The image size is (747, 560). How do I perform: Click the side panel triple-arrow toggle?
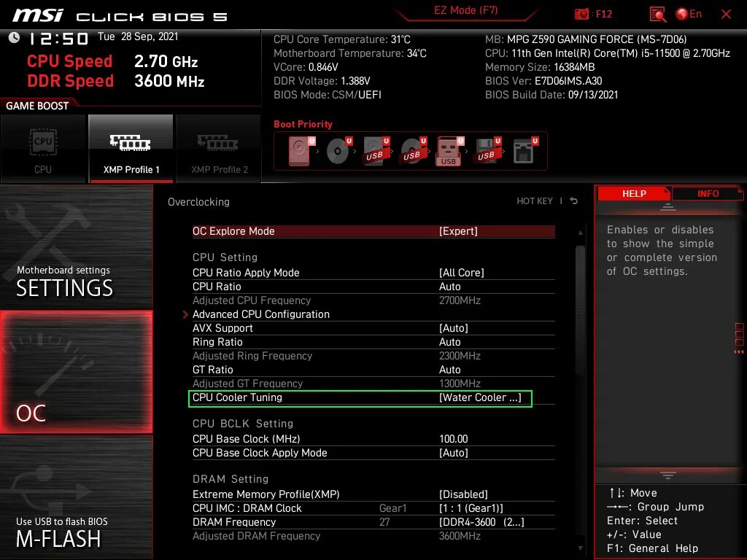coord(739,352)
